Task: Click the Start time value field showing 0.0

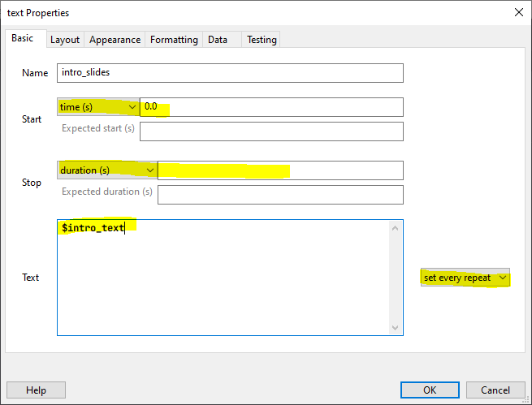Action: tap(271, 107)
